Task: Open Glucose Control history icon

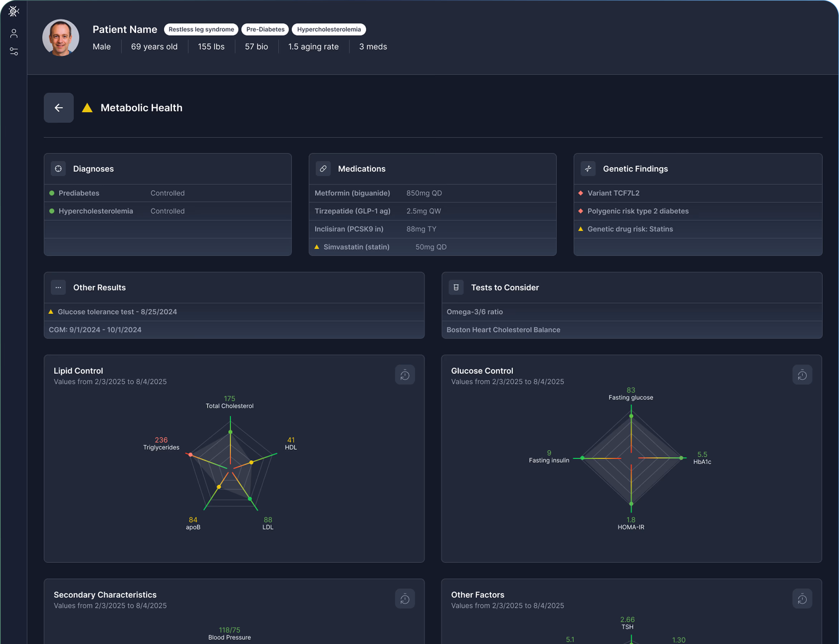Action: tap(802, 375)
